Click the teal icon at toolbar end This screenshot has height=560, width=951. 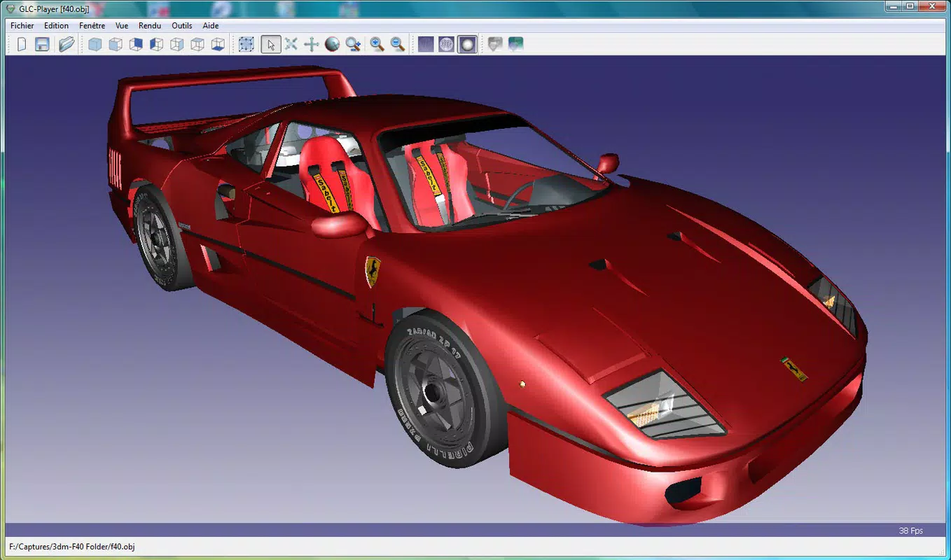click(x=516, y=45)
